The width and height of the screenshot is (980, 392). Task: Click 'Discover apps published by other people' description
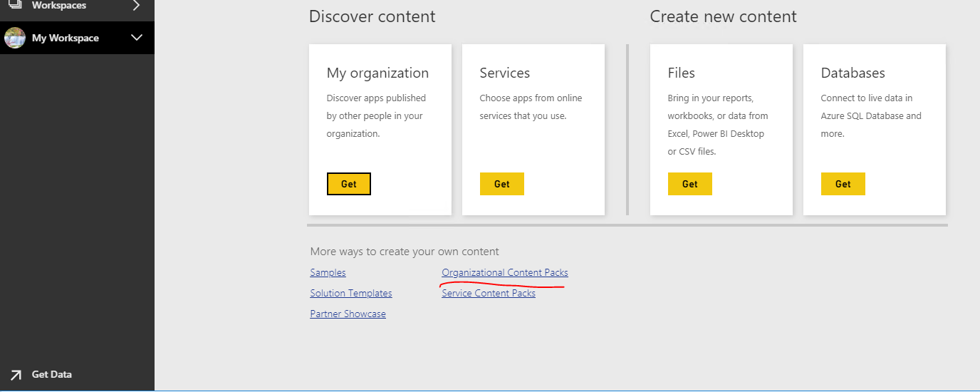point(376,115)
